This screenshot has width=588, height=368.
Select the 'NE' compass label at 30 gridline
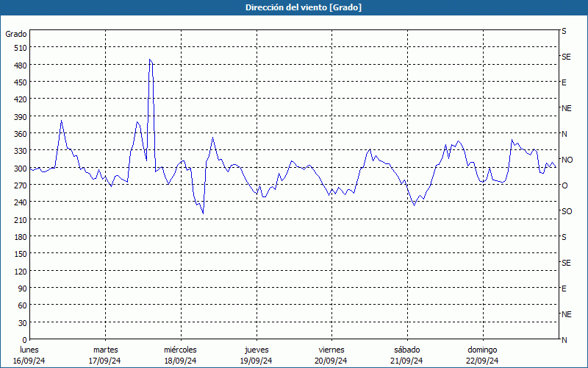click(567, 314)
